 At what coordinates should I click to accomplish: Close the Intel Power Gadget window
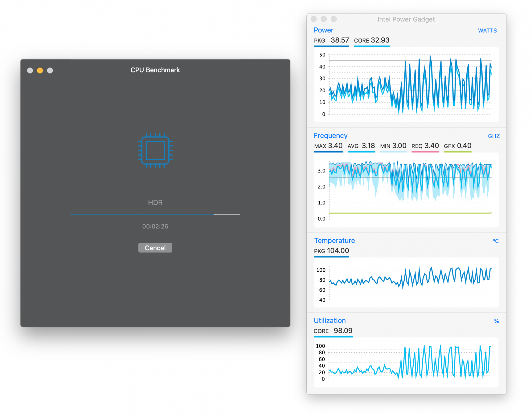click(314, 19)
